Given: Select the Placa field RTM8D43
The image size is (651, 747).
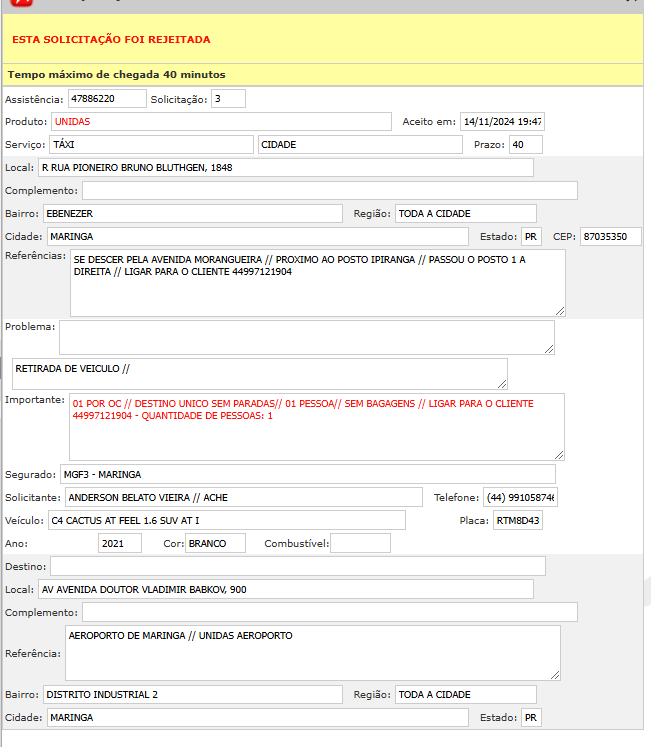Looking at the screenshot, I should click(x=518, y=521).
